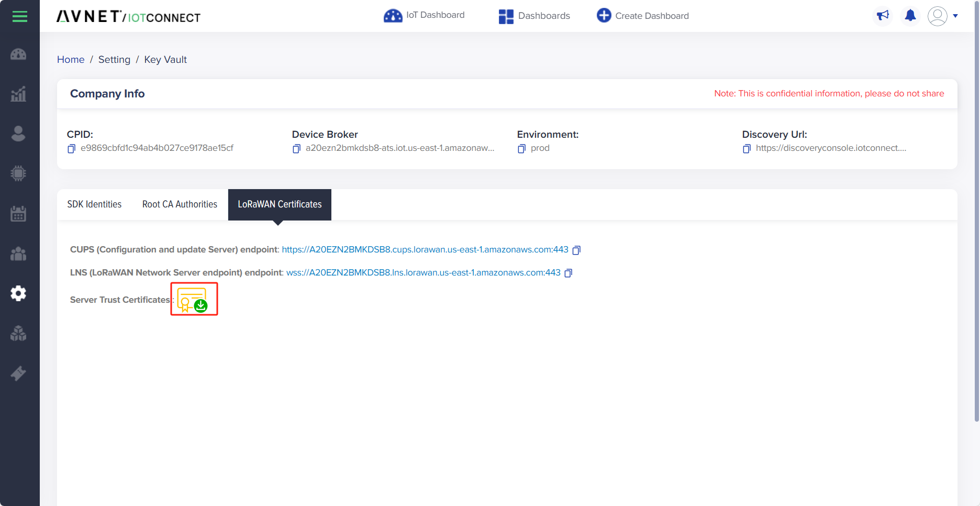Click the Device Broker address text
The image size is (980, 506).
click(x=400, y=148)
